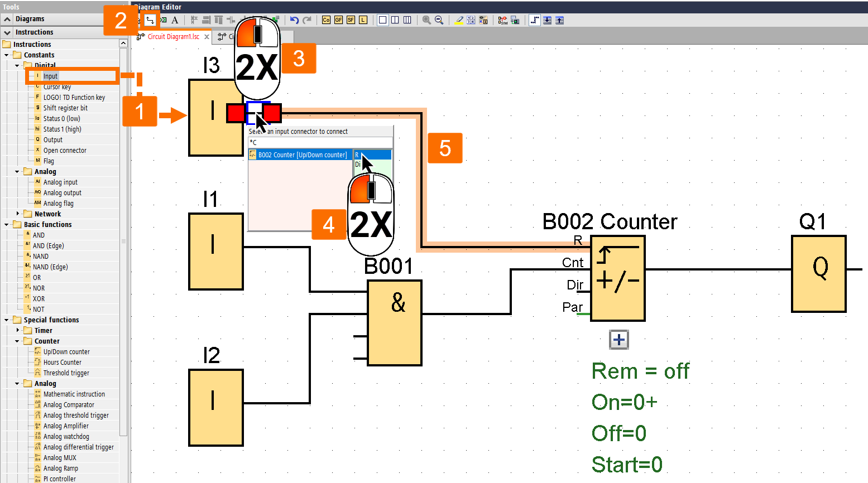Select Up/Down counter under the Counter folder
Screen dimensions: 868x483
[x=66, y=351]
